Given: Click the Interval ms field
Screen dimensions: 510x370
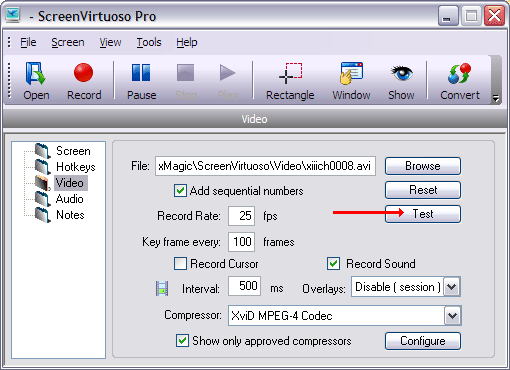Looking at the screenshot, I should coord(244,286).
